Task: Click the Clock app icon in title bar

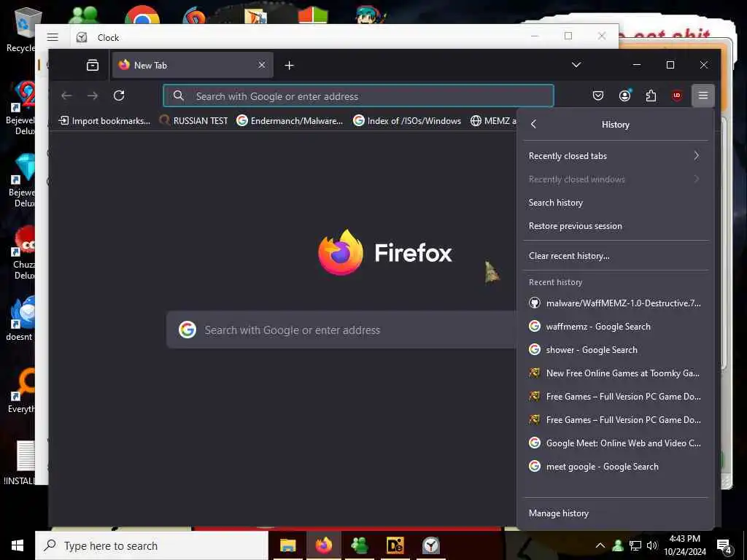Action: (82, 37)
